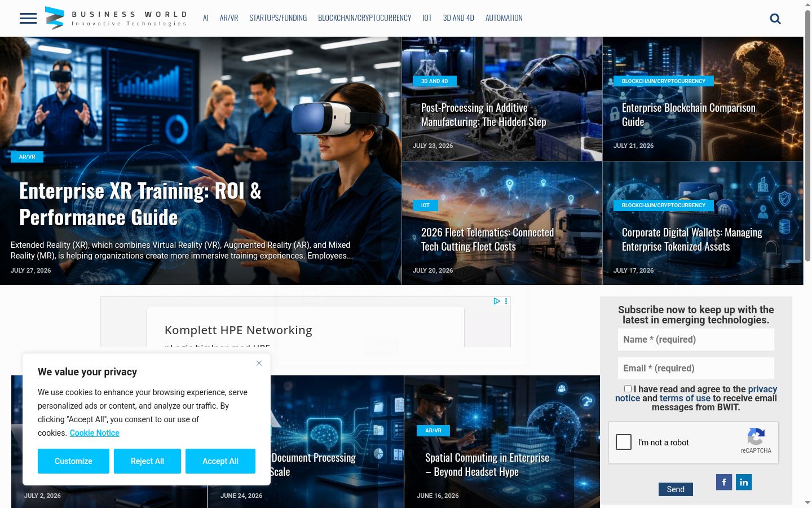Open the Cookie Notice link
812x508 pixels.
[x=95, y=433]
